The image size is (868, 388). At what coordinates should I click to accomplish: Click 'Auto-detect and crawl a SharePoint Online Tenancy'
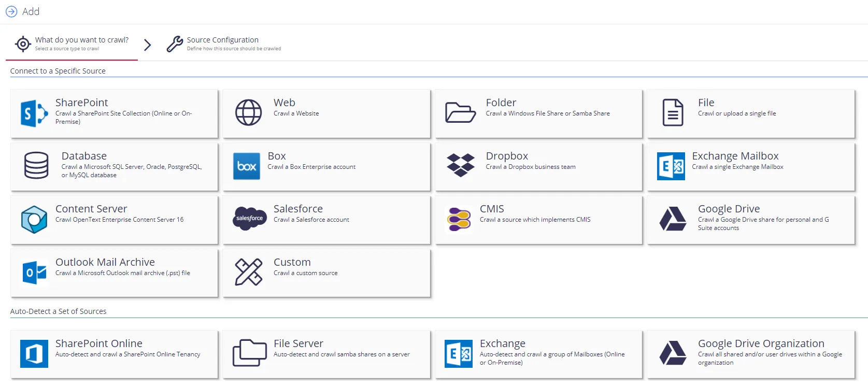click(128, 354)
